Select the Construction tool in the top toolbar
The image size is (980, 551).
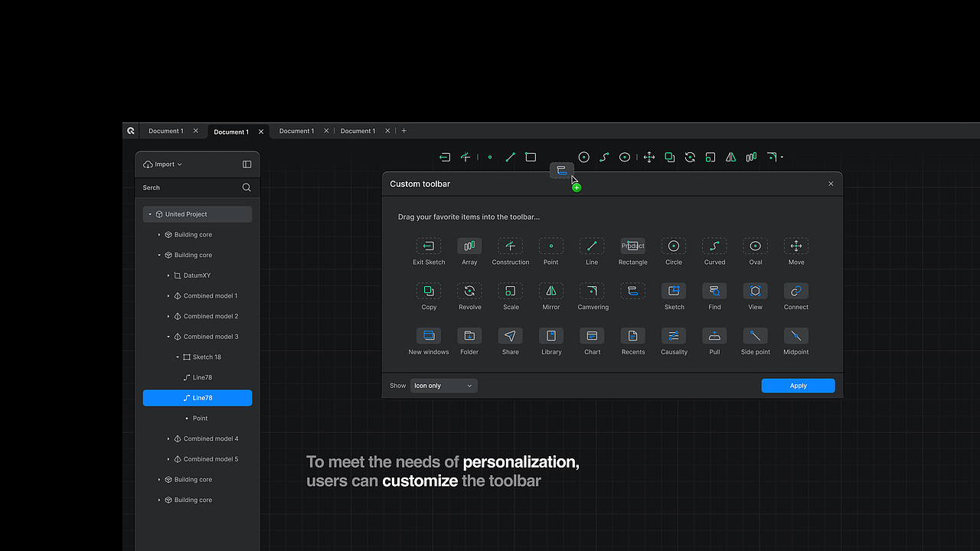click(465, 157)
